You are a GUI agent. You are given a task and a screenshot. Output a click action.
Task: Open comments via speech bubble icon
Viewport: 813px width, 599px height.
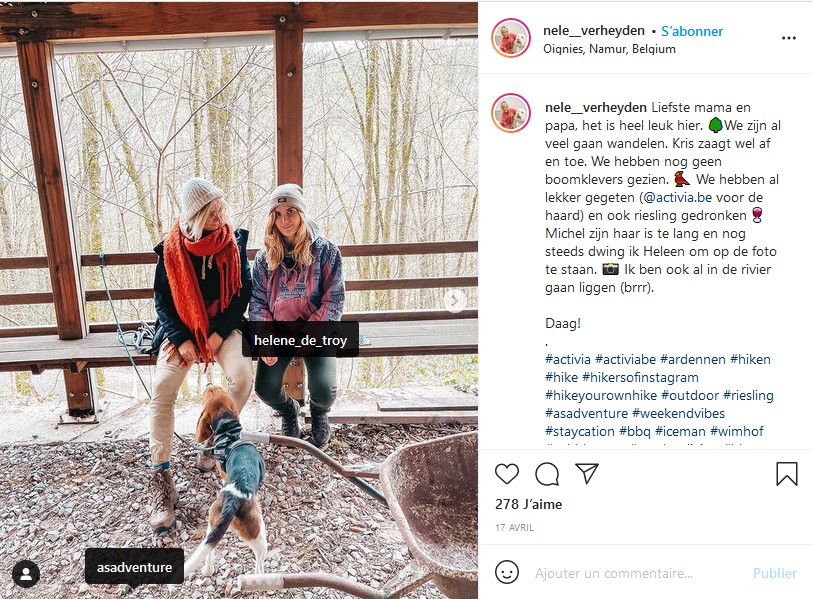tap(547, 474)
